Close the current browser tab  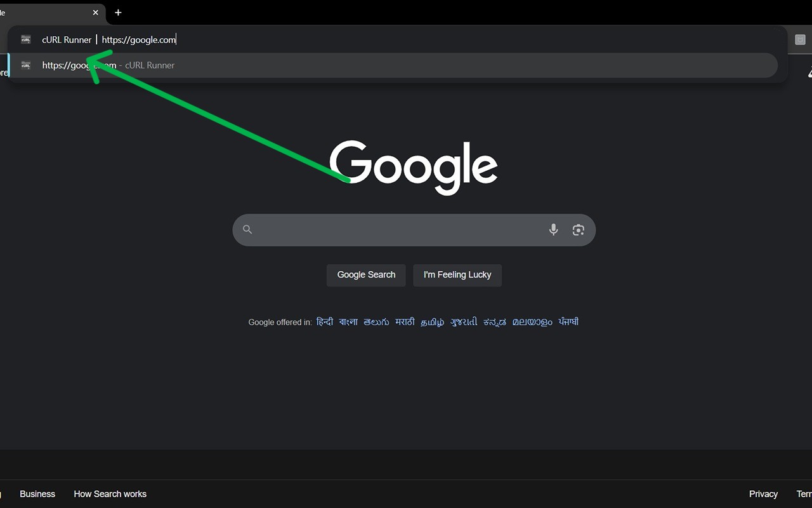(96, 13)
